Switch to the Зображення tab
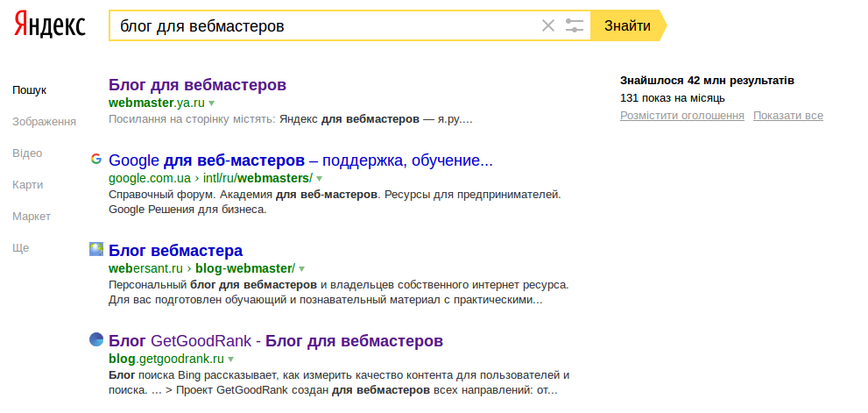The image size is (868, 413). 45,122
